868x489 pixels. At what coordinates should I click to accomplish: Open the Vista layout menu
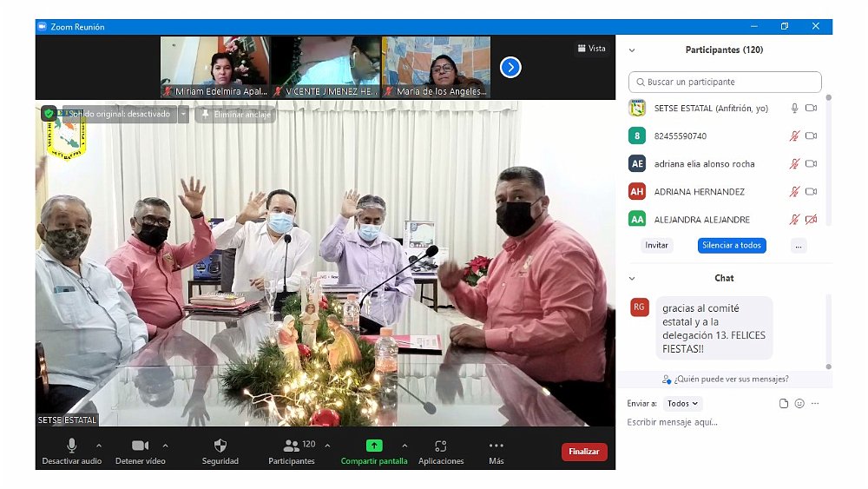click(x=592, y=49)
